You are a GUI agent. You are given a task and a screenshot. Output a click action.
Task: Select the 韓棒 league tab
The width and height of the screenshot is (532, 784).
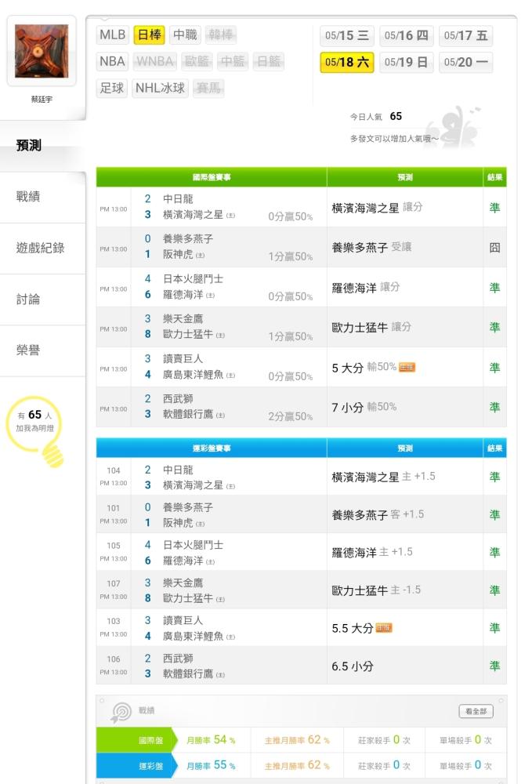[221, 34]
